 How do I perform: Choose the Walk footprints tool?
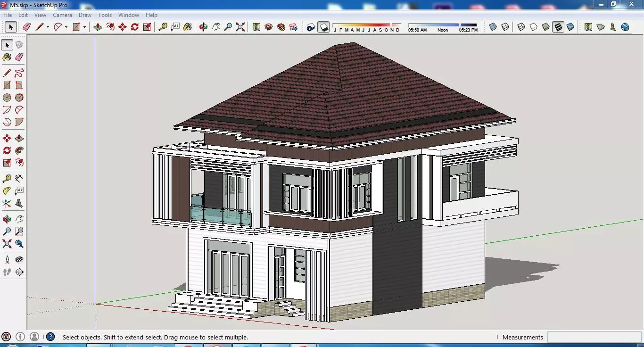(x=7, y=272)
